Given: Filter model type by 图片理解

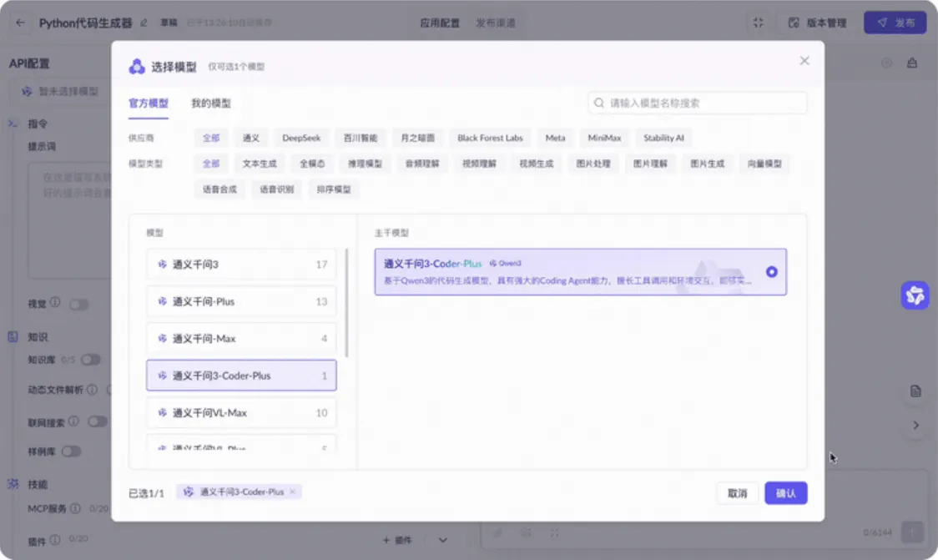Looking at the screenshot, I should (x=650, y=164).
